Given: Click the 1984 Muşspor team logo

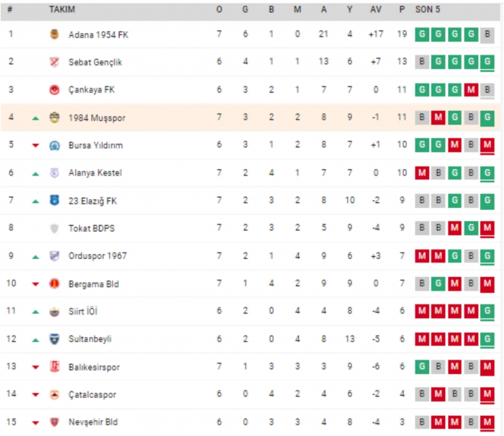Looking at the screenshot, I should (54, 117).
